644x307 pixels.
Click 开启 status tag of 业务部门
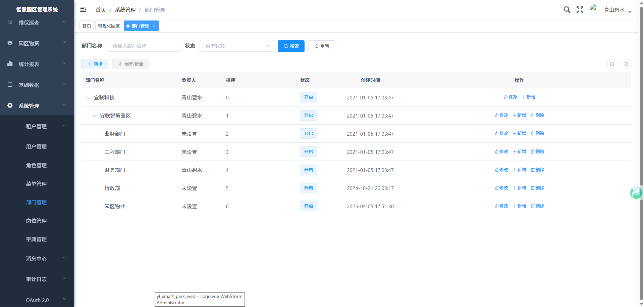[x=308, y=134]
